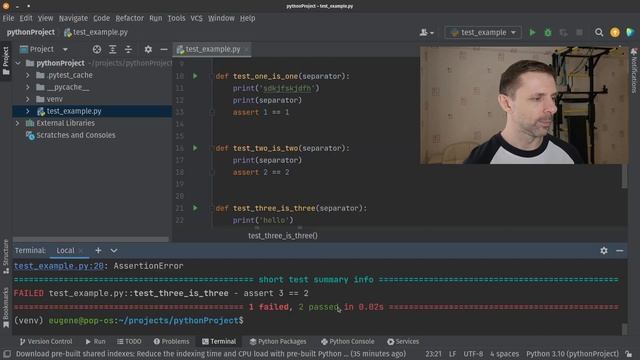Image resolution: width=640 pixels, height=360 pixels.
Task: Expand the __pycache__ folder
Action: pos(28,87)
